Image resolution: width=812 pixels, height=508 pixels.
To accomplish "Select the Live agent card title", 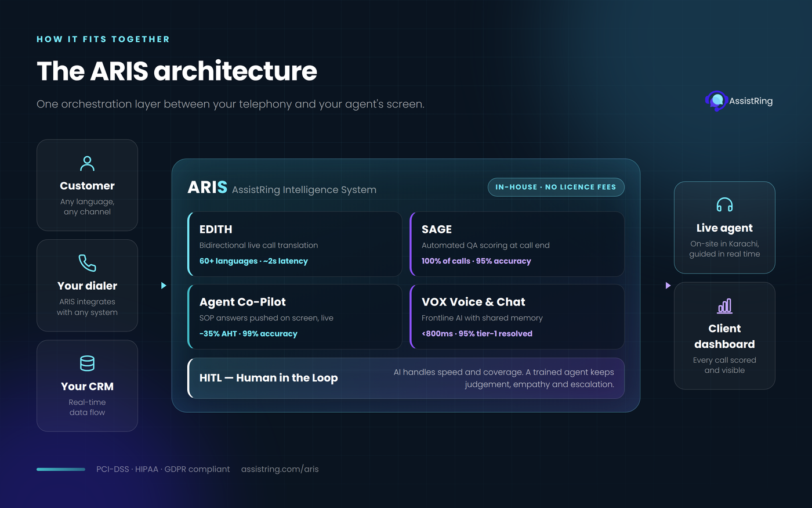I will (724, 228).
